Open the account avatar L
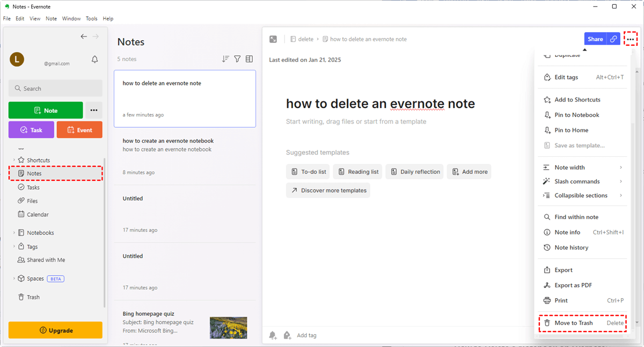The width and height of the screenshot is (644, 347). click(x=17, y=60)
